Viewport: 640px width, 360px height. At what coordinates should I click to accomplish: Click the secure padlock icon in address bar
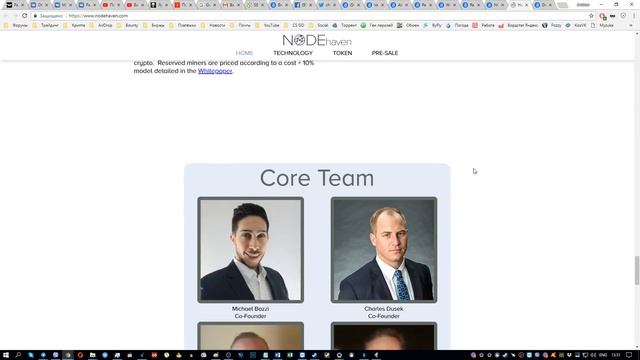tap(35, 16)
